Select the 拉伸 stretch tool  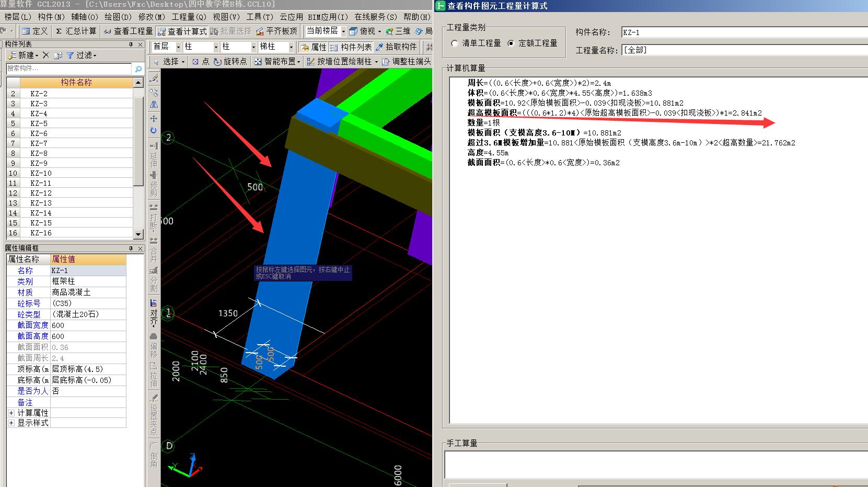click(x=154, y=375)
